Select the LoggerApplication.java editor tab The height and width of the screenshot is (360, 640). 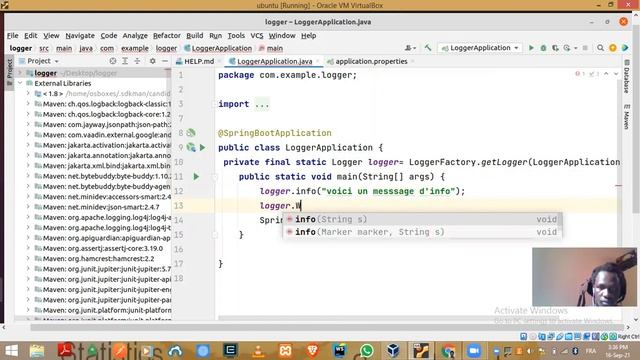click(274, 61)
